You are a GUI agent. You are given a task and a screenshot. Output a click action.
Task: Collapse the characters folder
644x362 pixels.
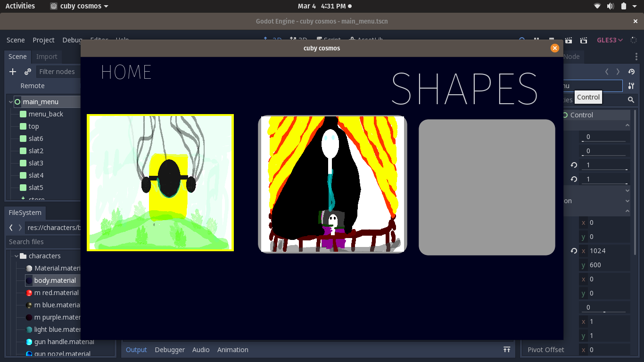[x=17, y=256]
